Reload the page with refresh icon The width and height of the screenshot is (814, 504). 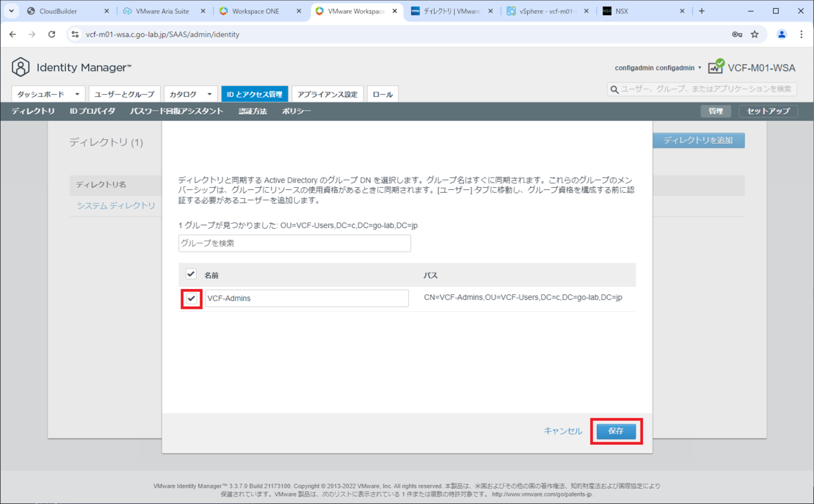(52, 34)
